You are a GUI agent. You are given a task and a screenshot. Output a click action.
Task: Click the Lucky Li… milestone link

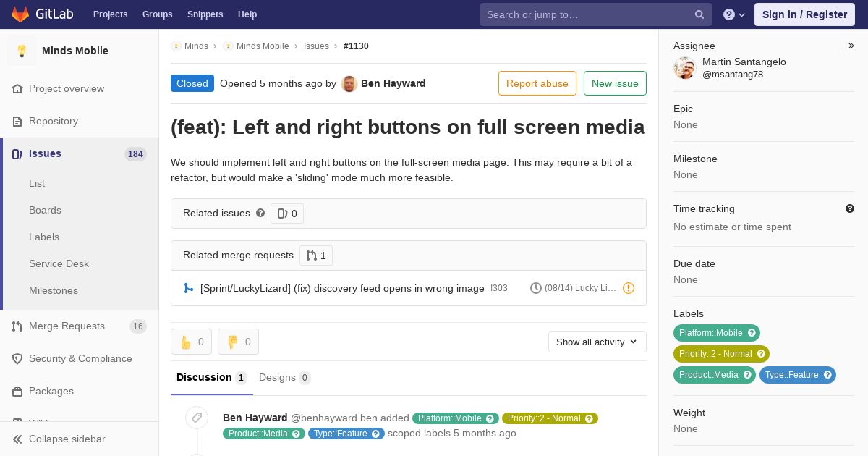click(580, 288)
